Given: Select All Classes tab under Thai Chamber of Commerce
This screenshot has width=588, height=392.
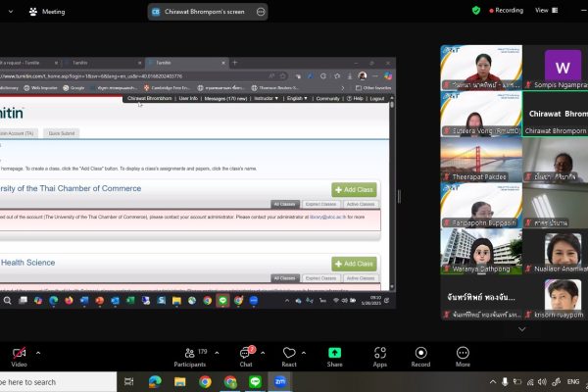Looking at the screenshot, I should 284,204.
